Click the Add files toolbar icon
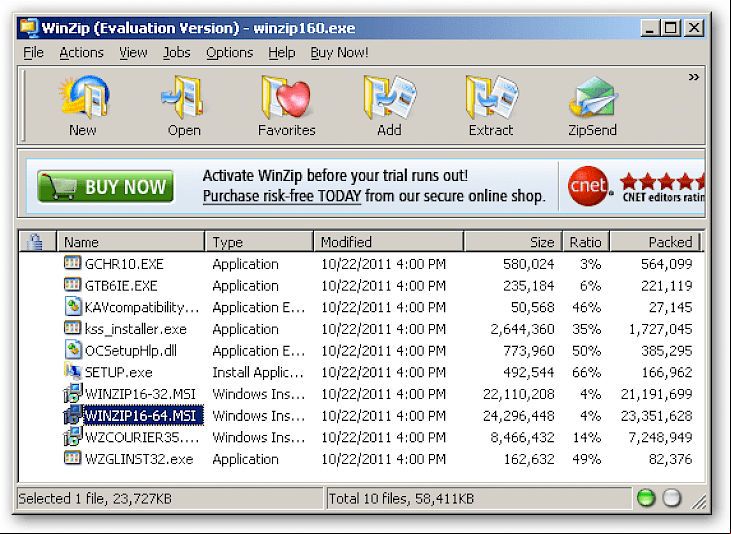 [389, 97]
